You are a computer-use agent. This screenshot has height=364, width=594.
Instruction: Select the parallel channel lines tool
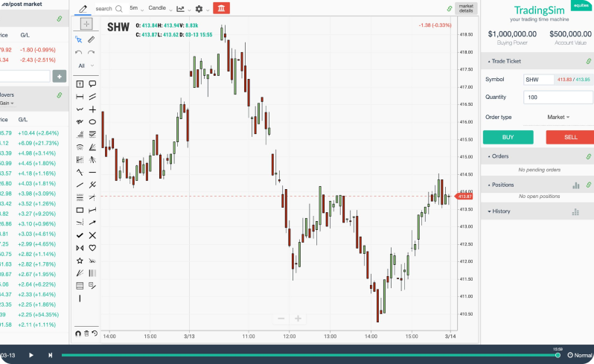pyautogui.click(x=92, y=97)
